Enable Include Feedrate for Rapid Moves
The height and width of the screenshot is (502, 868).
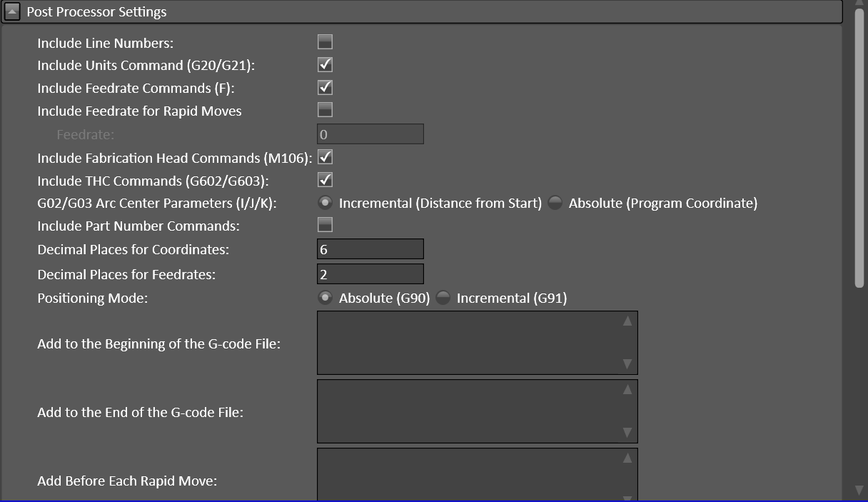coord(325,109)
